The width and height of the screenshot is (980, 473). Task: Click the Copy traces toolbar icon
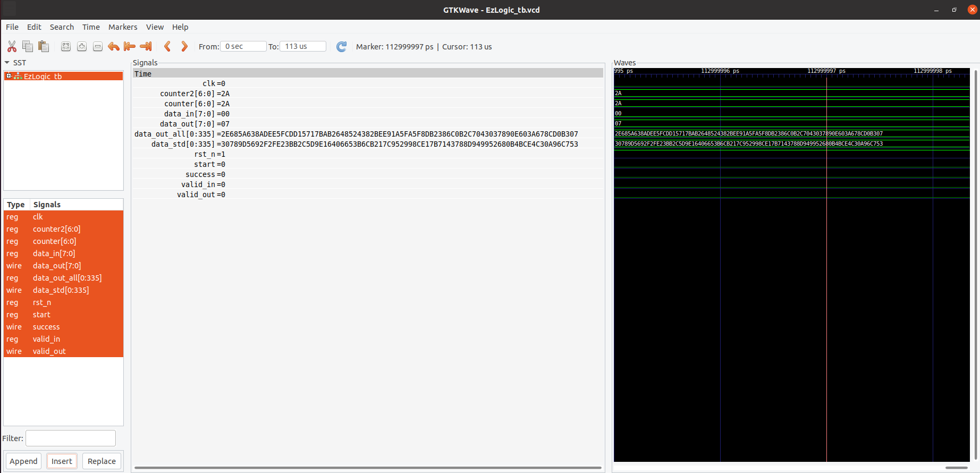[x=28, y=47]
